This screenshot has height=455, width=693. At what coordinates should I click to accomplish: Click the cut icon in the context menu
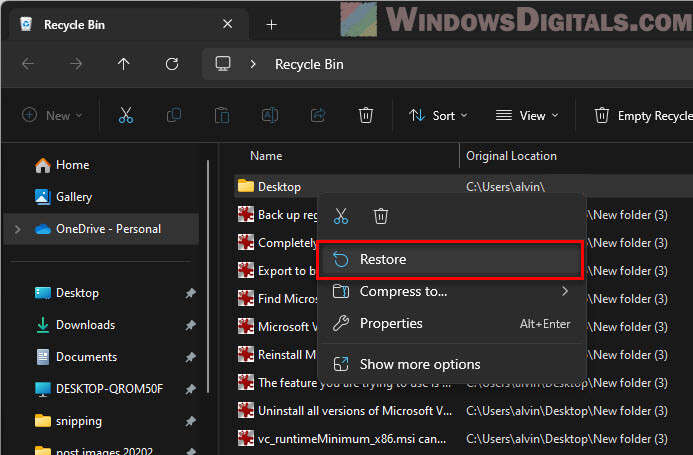[341, 216]
